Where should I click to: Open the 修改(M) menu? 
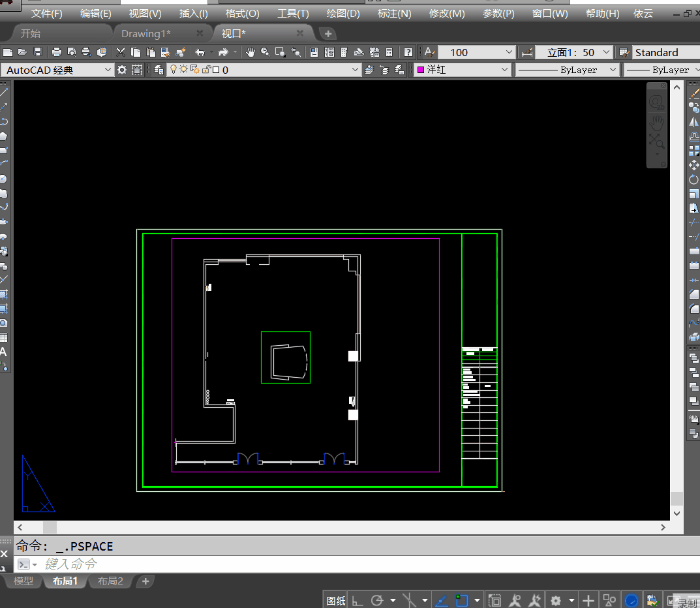coord(446,14)
